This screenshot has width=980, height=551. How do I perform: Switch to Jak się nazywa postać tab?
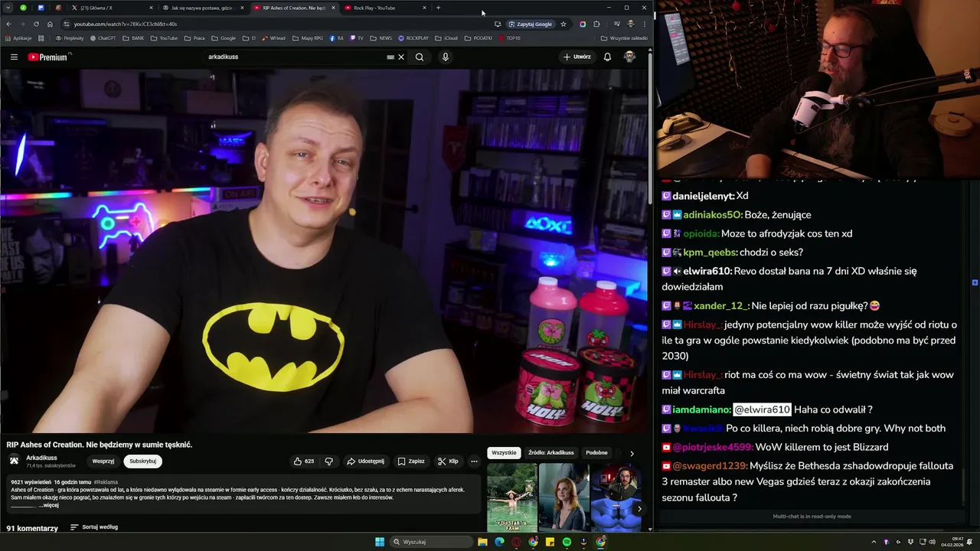click(x=204, y=8)
